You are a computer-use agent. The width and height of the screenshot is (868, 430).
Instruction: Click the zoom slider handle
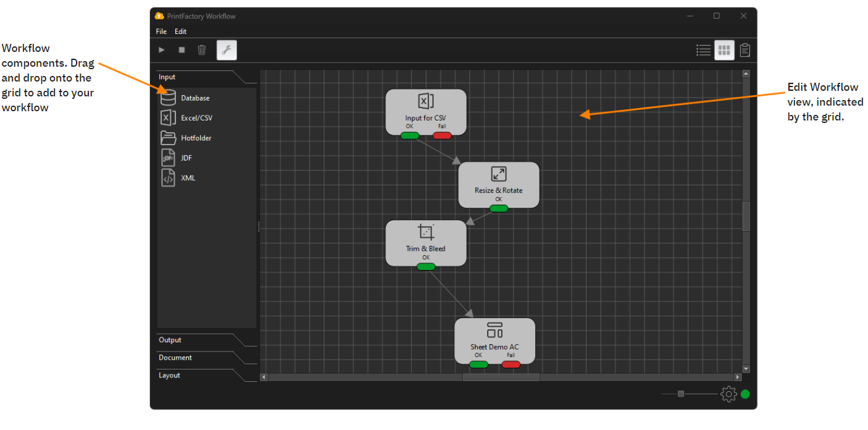(x=681, y=394)
